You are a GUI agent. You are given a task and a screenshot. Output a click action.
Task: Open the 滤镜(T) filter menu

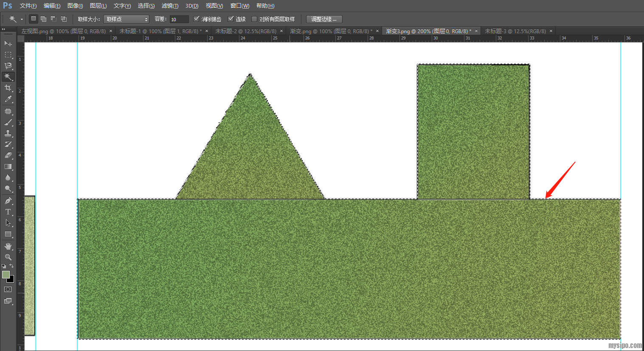(x=170, y=6)
